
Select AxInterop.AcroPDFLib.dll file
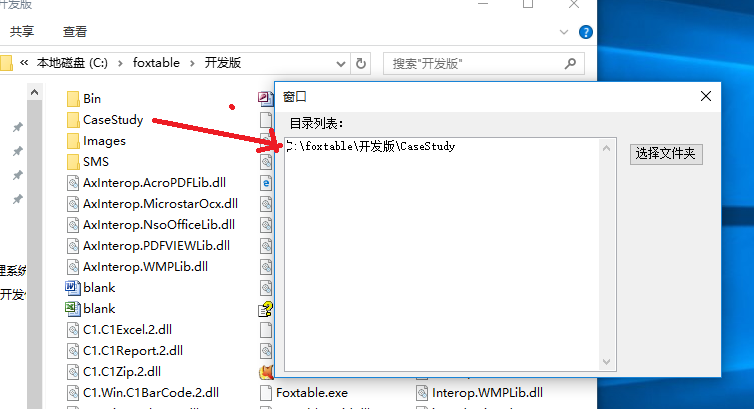[146, 183]
